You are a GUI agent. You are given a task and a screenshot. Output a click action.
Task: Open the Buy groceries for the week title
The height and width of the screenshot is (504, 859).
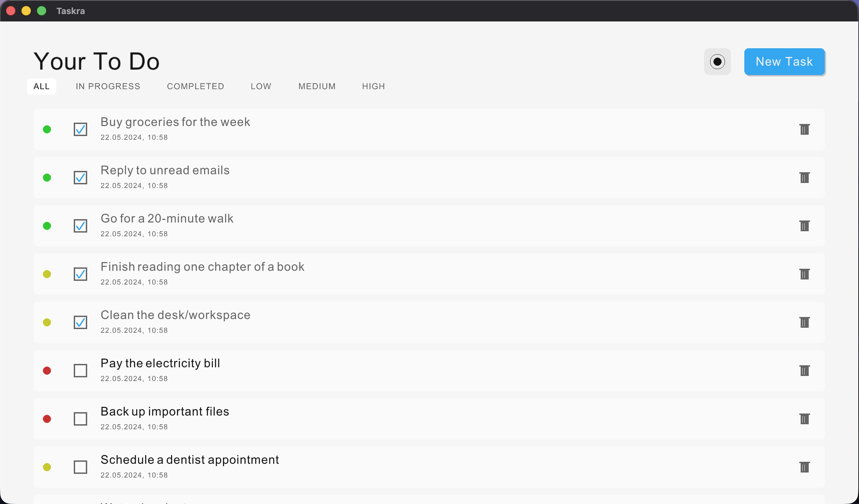pyautogui.click(x=175, y=122)
